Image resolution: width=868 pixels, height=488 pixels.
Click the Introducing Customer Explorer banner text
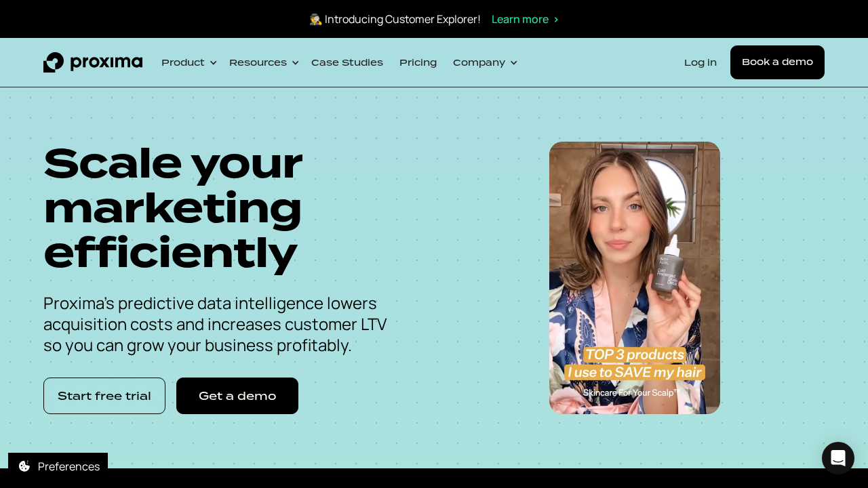403,19
